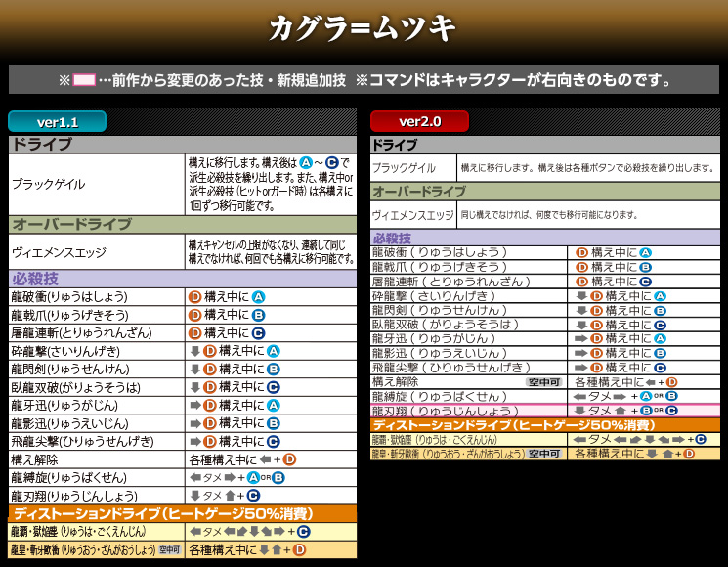Click the right arrow icon in ver1.1 龍牙迅 row
Screen dimensions: 728x567
tap(195, 406)
